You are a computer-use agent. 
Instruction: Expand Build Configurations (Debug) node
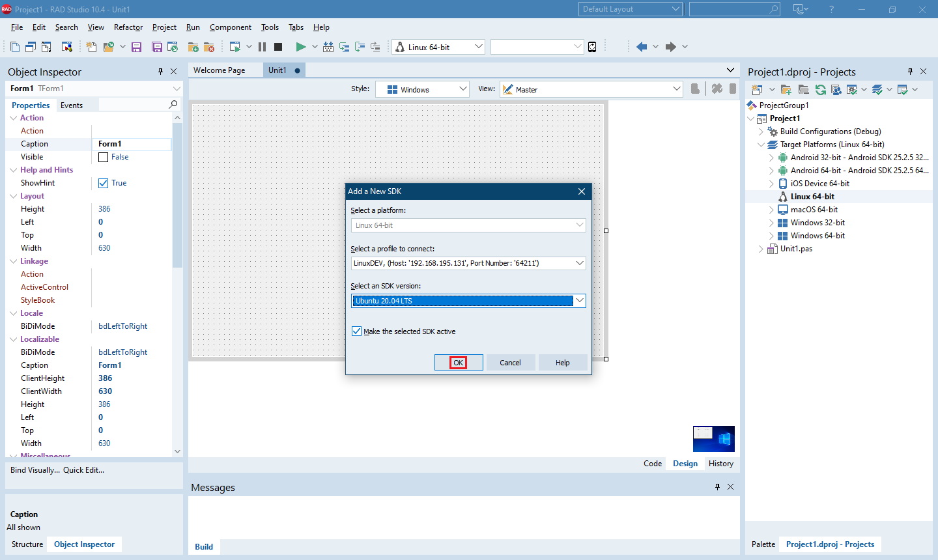coord(761,132)
